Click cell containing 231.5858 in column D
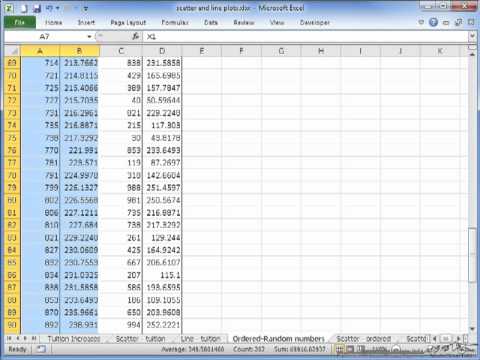Image resolution: width=480 pixels, height=360 pixels. click(162, 63)
